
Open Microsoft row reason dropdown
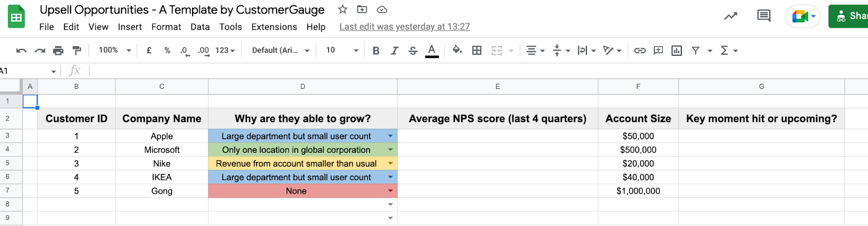click(x=390, y=150)
